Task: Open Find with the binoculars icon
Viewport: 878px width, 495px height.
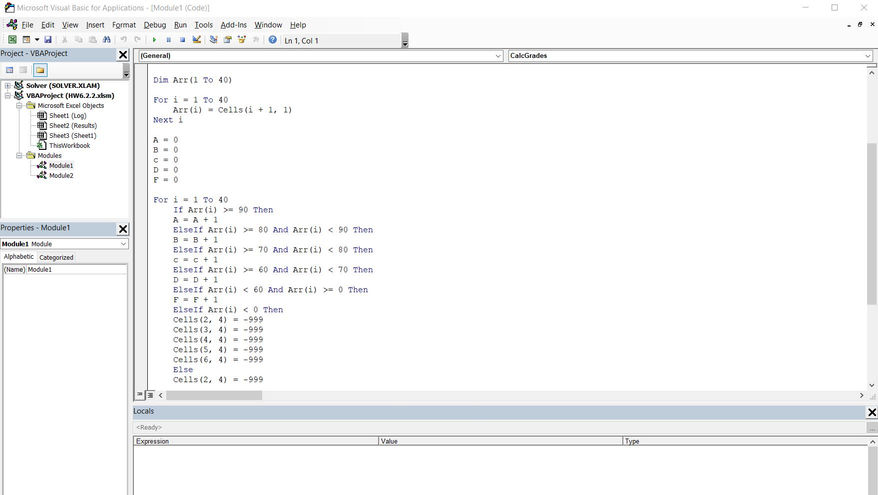Action: click(x=106, y=40)
